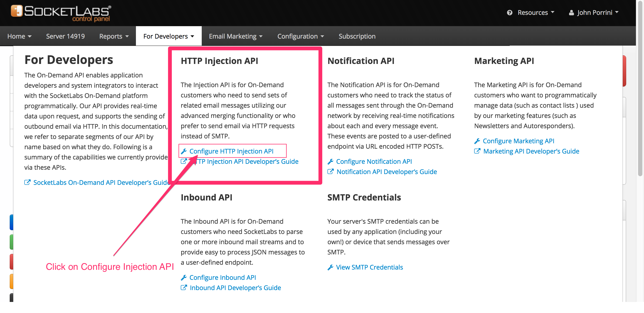Click the HTTP Injection API heading
644x313 pixels.
point(220,61)
